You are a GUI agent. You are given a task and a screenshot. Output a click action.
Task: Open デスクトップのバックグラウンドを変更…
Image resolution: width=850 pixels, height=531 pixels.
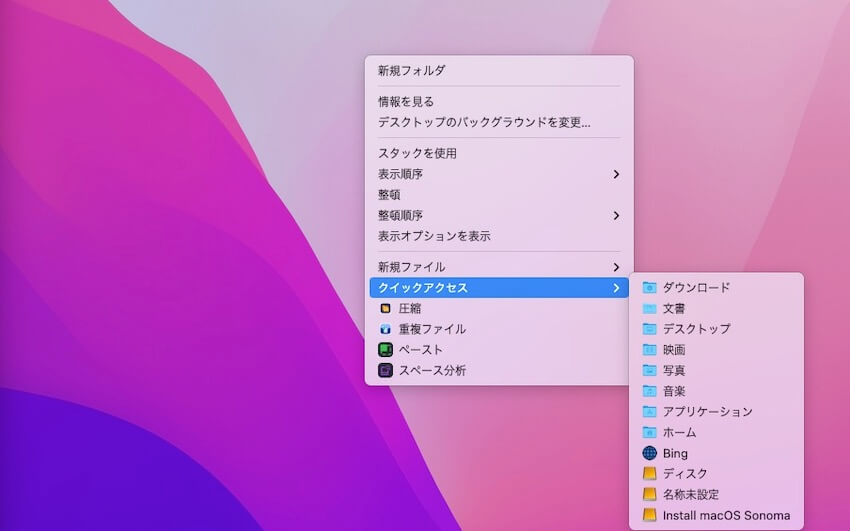click(x=483, y=123)
